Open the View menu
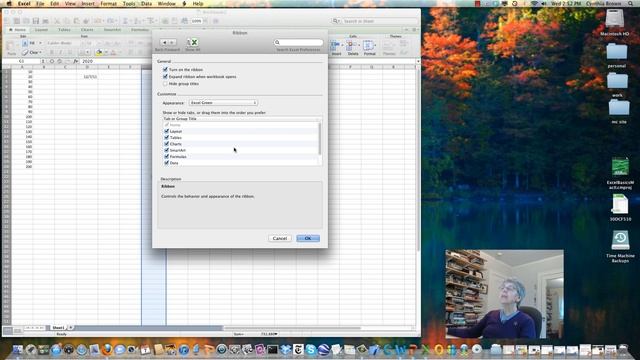 coord(70,4)
